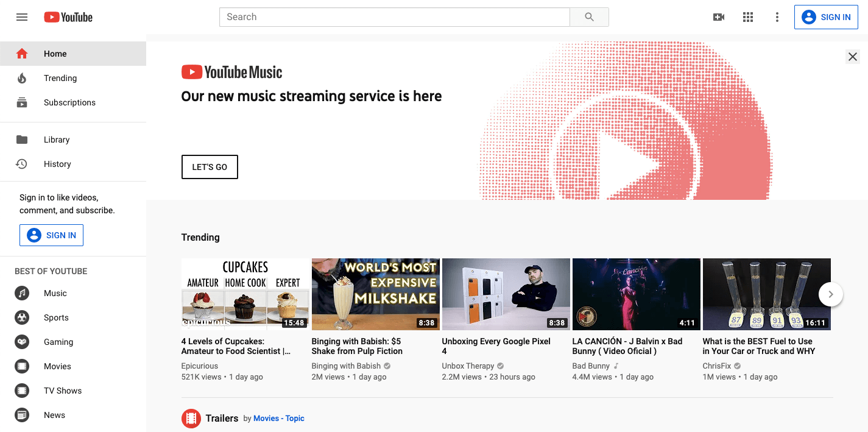Click the search magnifier button

pos(588,16)
